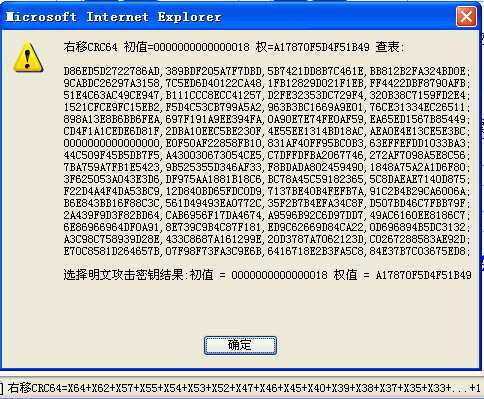Click the yellow warning exclamation icon
Image resolution: width=484 pixels, height=399 pixels.
pyautogui.click(x=28, y=57)
